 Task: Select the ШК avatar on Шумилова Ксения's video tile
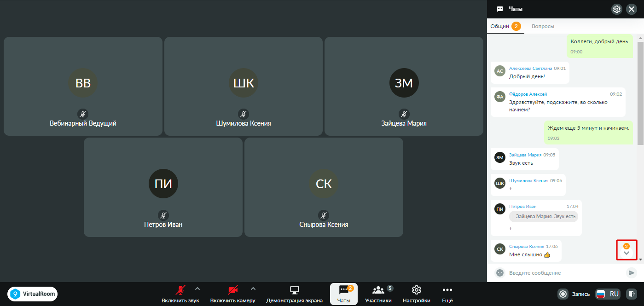244,83
